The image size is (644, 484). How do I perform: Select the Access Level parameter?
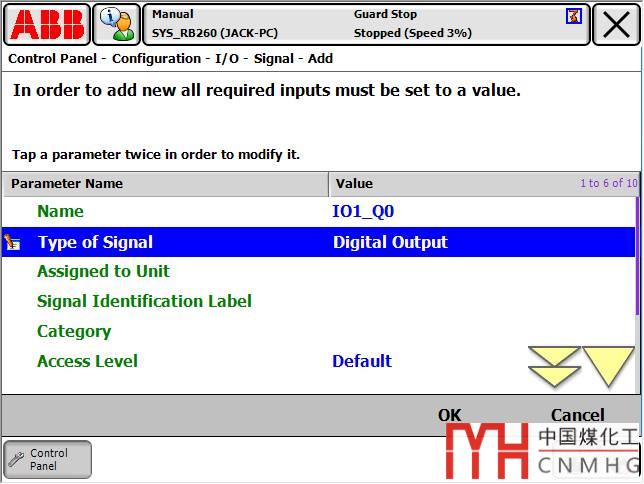point(87,361)
